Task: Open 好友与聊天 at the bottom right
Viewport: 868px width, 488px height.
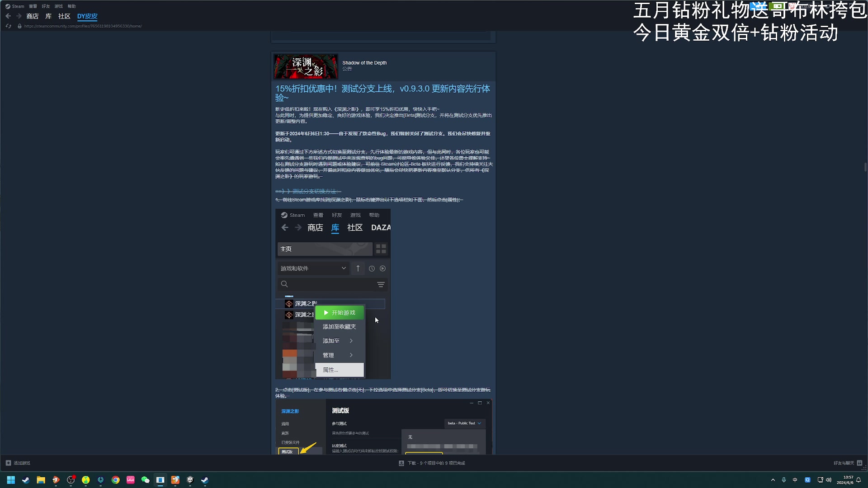Action: coord(848,463)
